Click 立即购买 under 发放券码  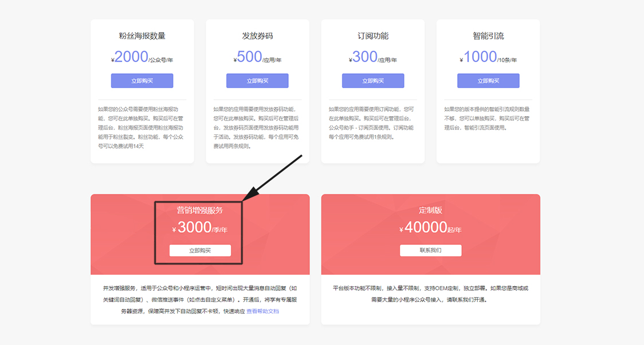257,81
